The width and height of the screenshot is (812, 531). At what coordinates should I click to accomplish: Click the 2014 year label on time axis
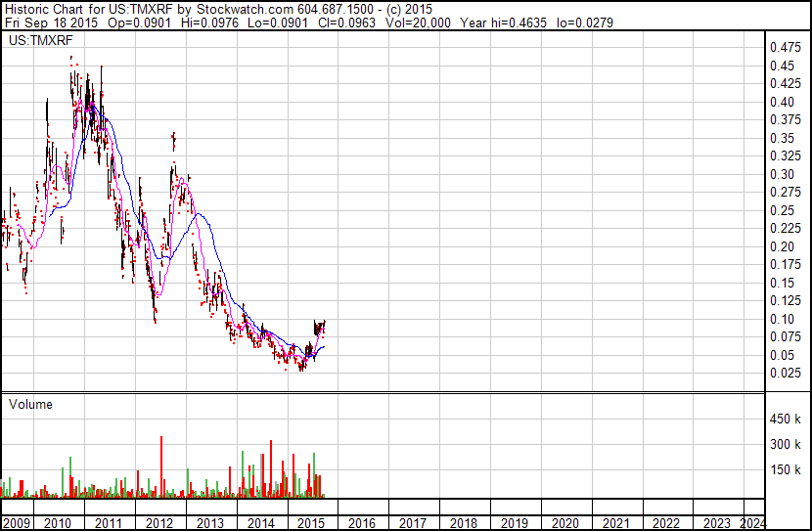pos(260,523)
